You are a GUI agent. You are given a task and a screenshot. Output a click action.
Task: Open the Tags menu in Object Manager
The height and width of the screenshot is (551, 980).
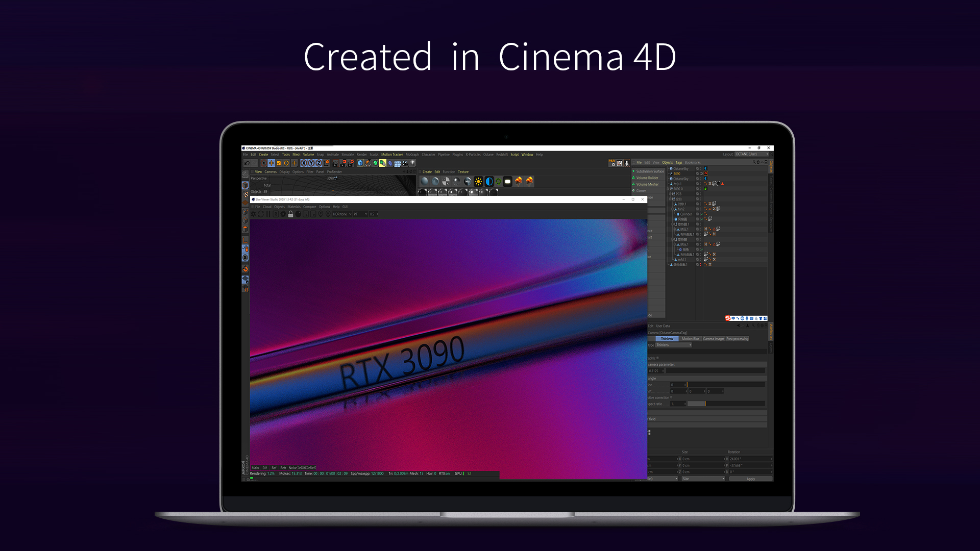(679, 162)
